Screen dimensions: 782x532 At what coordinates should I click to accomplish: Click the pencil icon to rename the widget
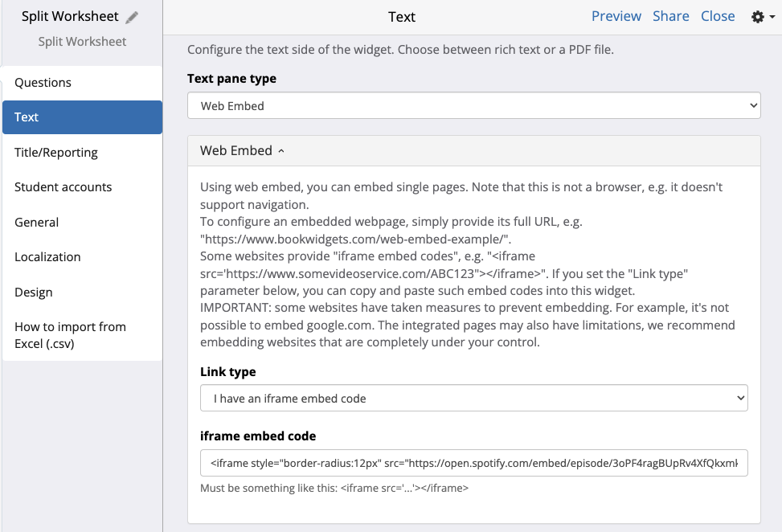point(133,17)
